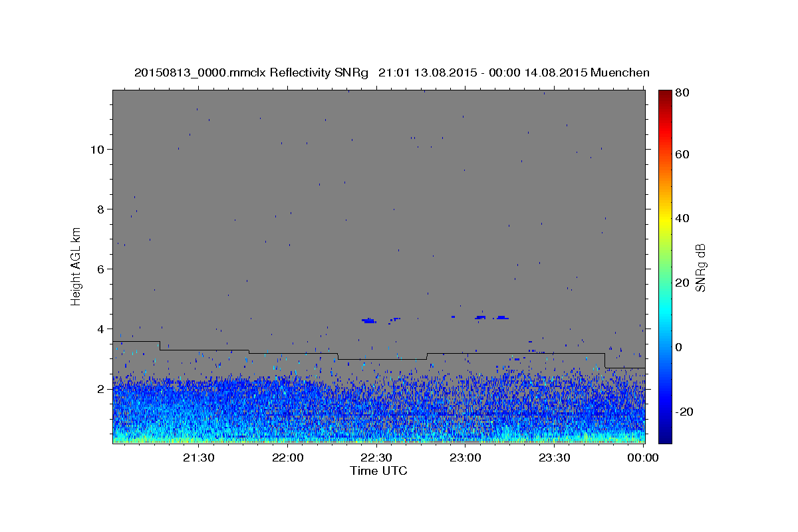
Task: Click the height tick label 10
Action: (98, 149)
